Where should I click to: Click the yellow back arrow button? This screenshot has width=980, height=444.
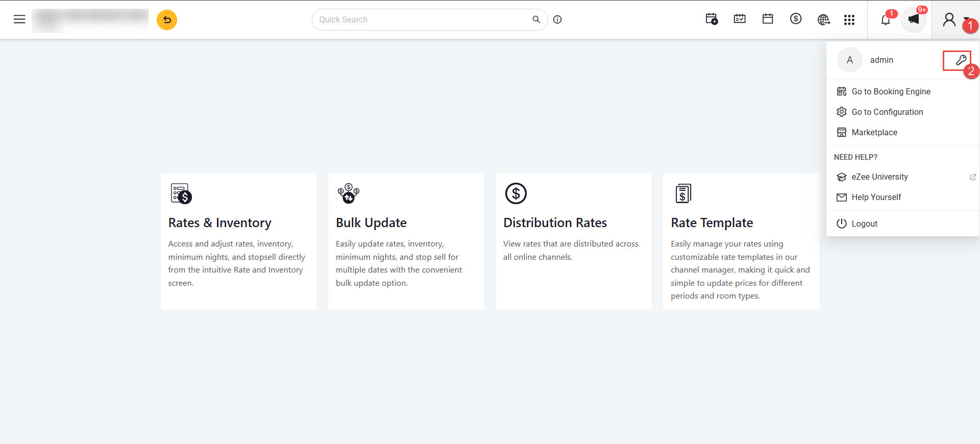coord(167,20)
